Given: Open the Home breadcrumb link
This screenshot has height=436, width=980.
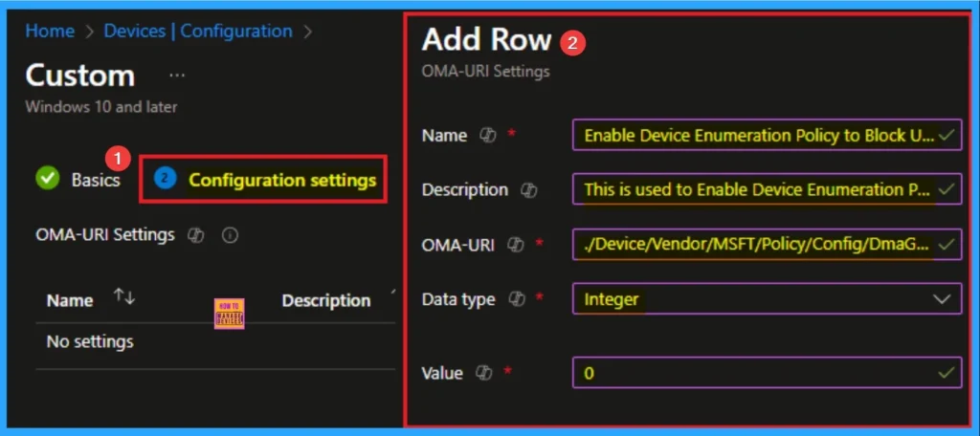Looking at the screenshot, I should tap(50, 32).
